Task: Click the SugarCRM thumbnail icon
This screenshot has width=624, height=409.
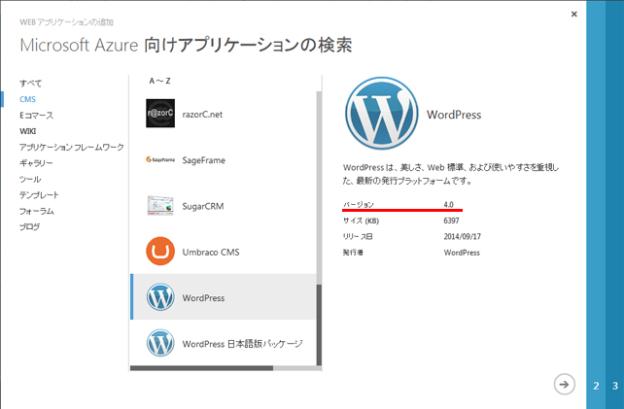Action: coord(160,205)
